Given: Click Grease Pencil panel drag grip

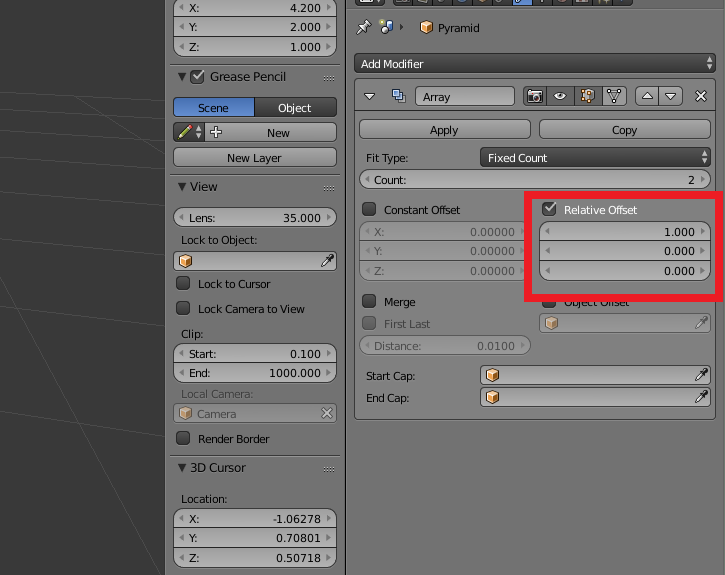Looking at the screenshot, I should click(329, 78).
